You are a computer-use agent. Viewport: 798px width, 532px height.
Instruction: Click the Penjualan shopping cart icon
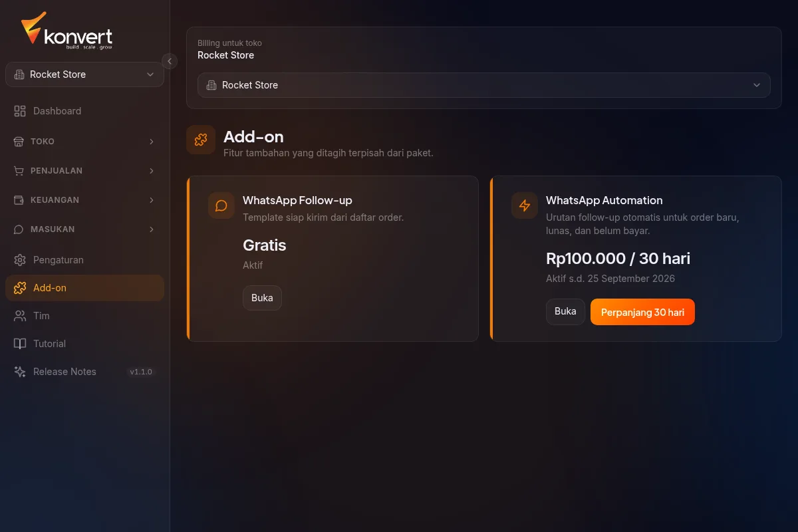pyautogui.click(x=19, y=171)
